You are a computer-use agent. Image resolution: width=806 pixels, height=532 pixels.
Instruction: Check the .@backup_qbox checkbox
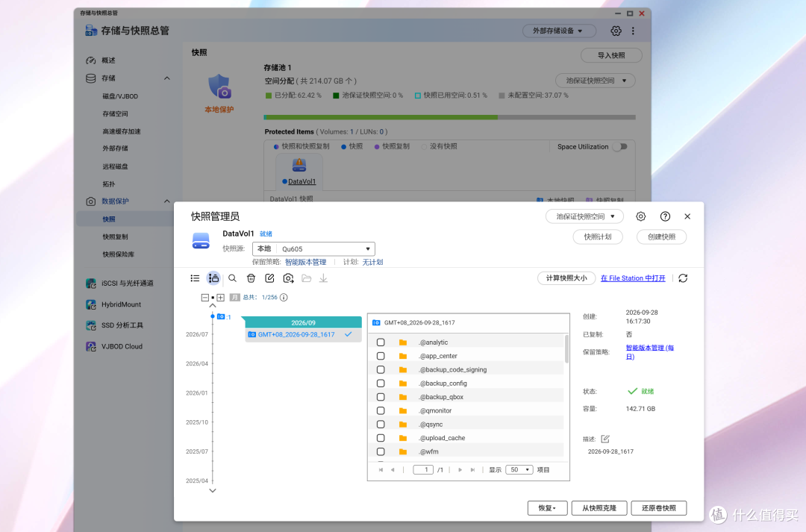pos(381,397)
